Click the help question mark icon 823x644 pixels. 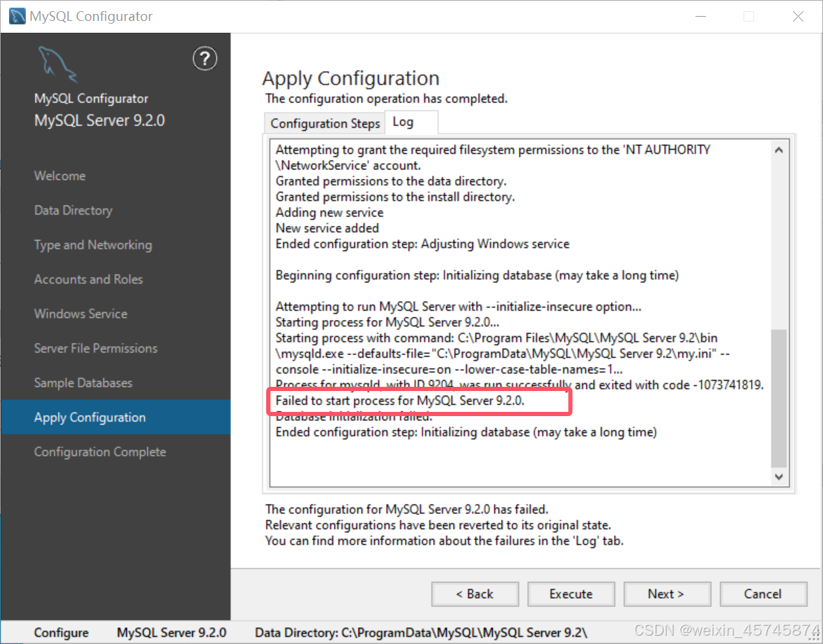(204, 59)
